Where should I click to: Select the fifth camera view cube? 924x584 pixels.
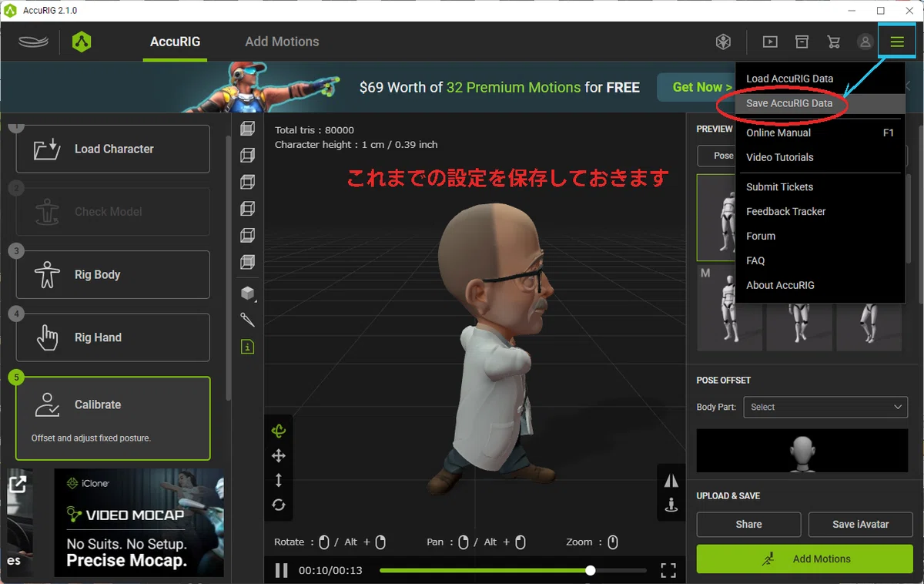tap(247, 235)
